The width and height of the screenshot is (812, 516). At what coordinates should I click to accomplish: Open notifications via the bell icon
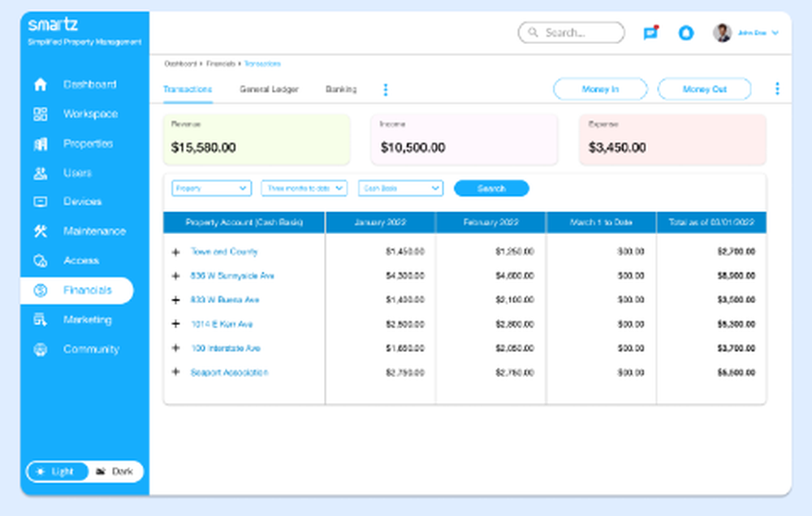[x=686, y=33]
